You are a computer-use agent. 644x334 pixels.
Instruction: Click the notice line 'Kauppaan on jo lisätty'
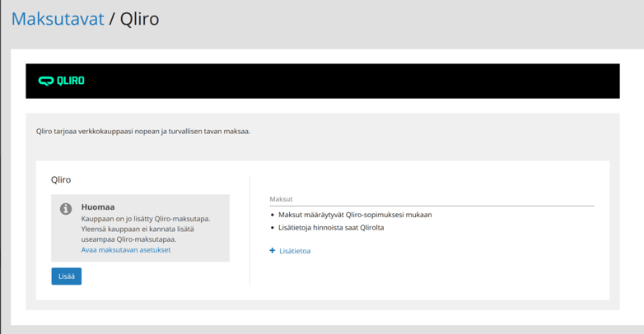tap(146, 219)
